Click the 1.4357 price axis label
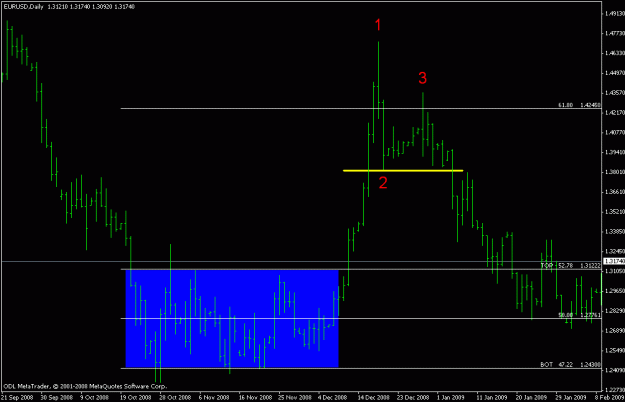This screenshot has height=402, width=625. coord(615,93)
